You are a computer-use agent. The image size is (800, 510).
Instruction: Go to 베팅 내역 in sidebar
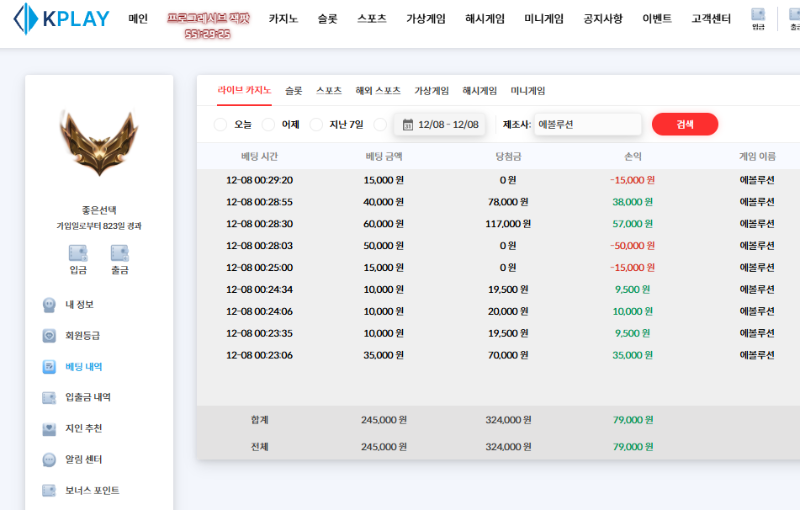[x=84, y=367]
